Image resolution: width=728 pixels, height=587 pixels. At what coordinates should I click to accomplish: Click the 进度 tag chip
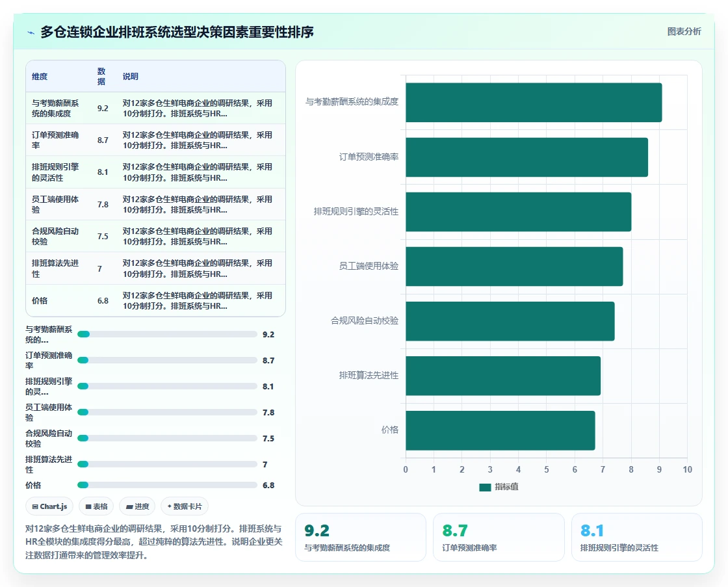tap(137, 506)
